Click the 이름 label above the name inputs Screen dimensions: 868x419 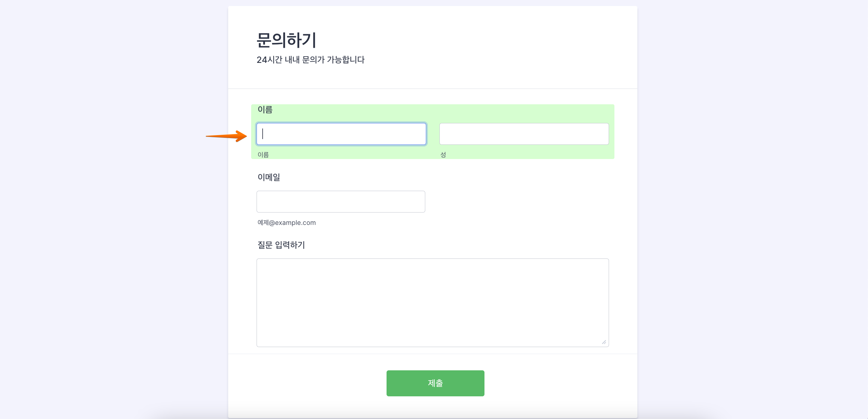pos(264,109)
